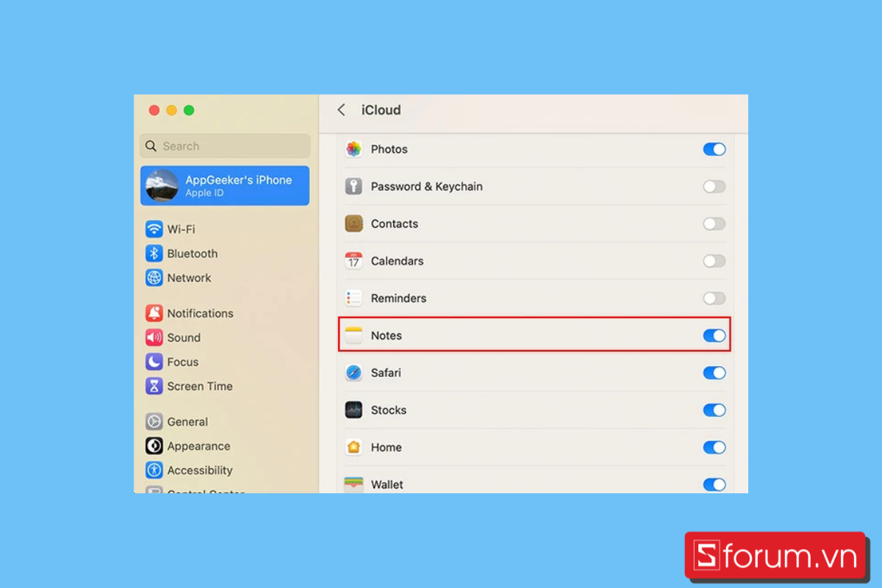
Task: Click the Contacts book icon
Action: (354, 223)
